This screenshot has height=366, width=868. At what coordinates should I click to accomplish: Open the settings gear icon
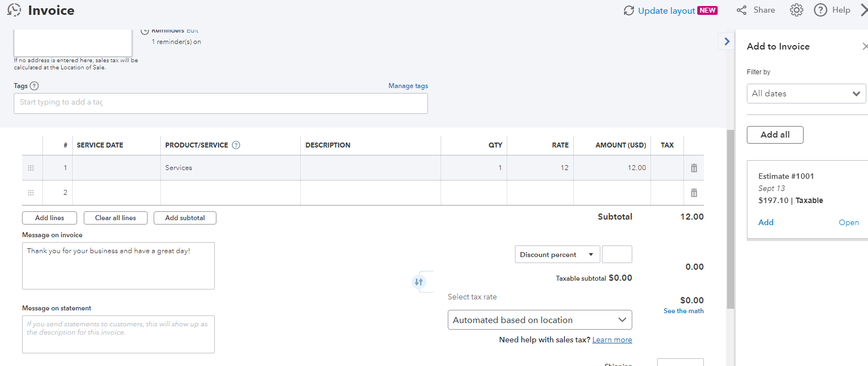click(x=796, y=10)
